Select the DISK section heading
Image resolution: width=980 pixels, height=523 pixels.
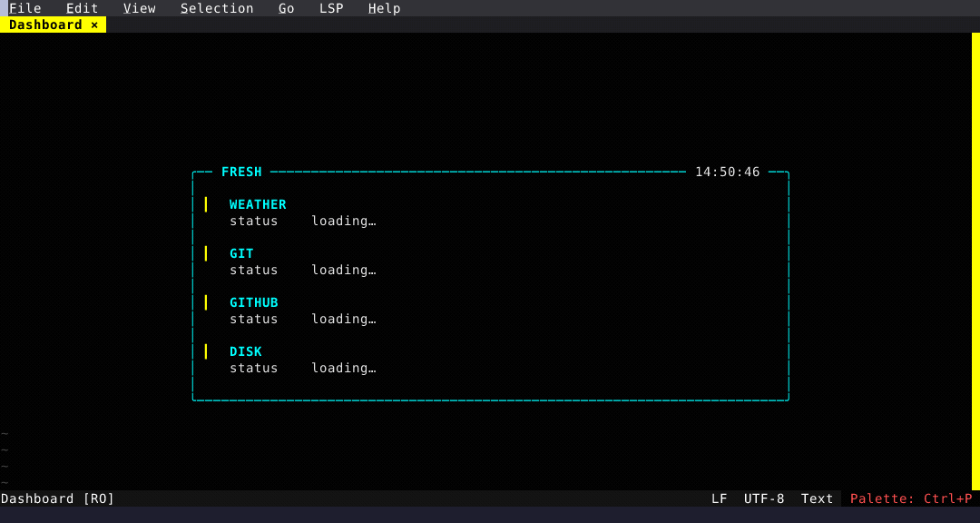[x=245, y=351]
